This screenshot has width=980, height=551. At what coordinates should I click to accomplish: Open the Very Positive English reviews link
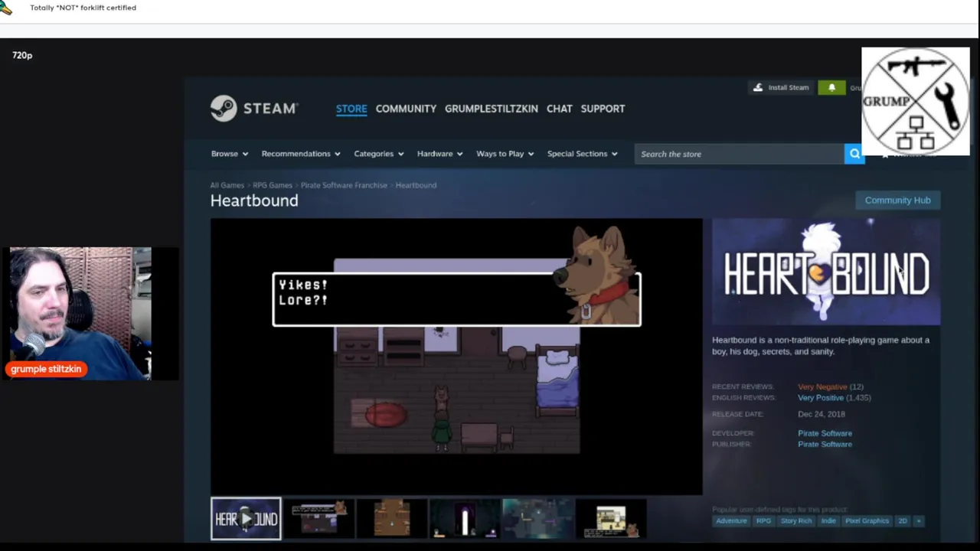[821, 398]
